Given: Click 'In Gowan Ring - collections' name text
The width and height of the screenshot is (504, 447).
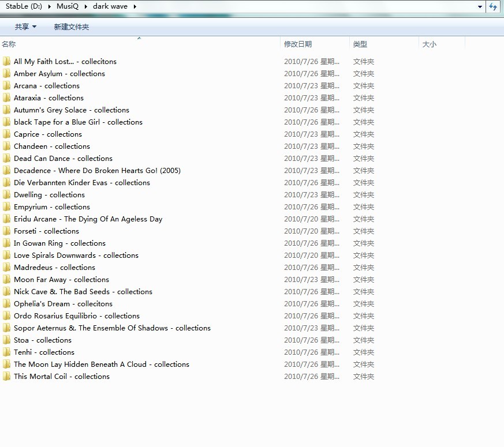Looking at the screenshot, I should click(x=59, y=243).
